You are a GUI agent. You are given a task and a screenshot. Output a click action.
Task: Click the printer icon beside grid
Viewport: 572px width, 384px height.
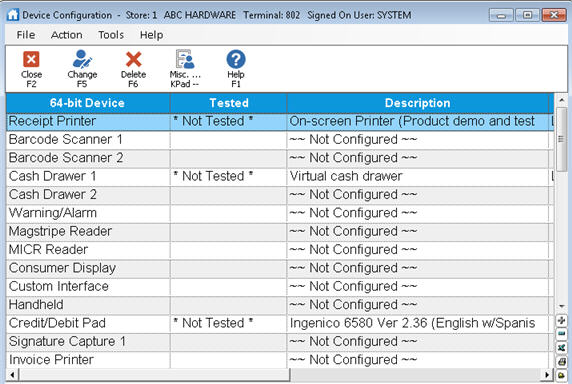pyautogui.click(x=562, y=361)
